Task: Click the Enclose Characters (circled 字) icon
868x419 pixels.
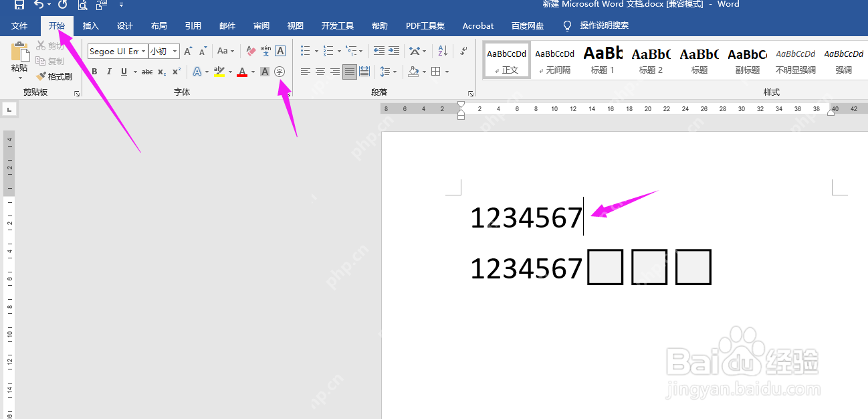Action: click(x=280, y=71)
